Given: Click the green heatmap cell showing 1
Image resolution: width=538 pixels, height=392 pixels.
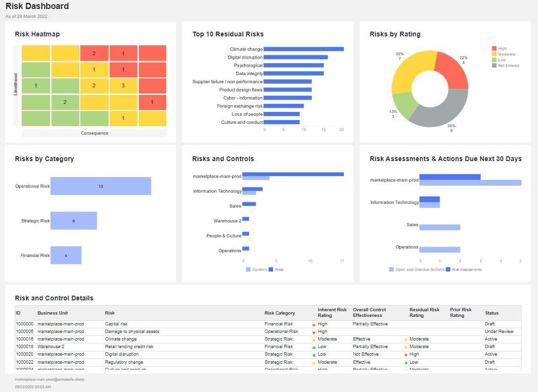Looking at the screenshot, I should [x=36, y=86].
